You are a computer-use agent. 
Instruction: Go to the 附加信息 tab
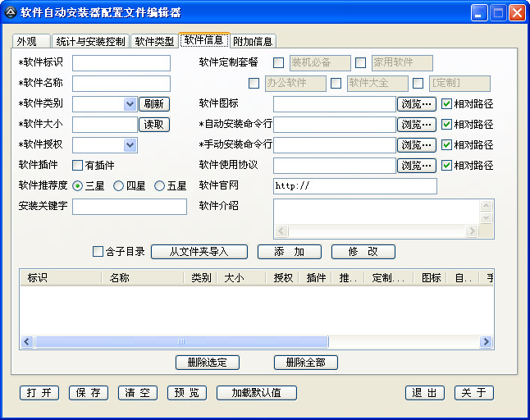pos(253,42)
